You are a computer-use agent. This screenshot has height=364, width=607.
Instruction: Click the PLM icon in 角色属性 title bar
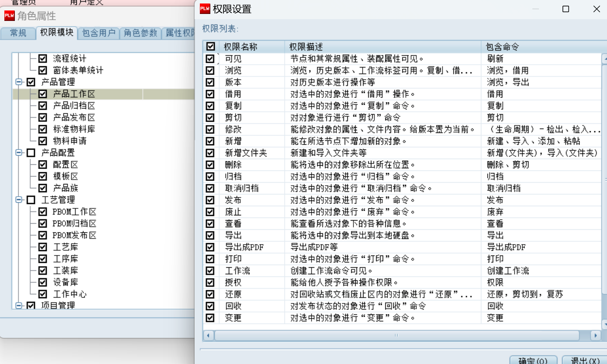click(x=9, y=16)
